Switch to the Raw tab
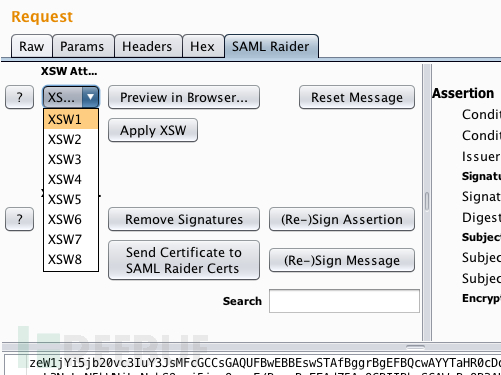Viewport: 501px width, 375px height. pos(32,46)
